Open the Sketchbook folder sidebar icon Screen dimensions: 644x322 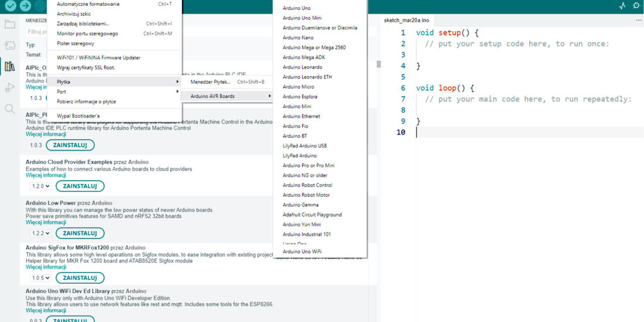9,24
